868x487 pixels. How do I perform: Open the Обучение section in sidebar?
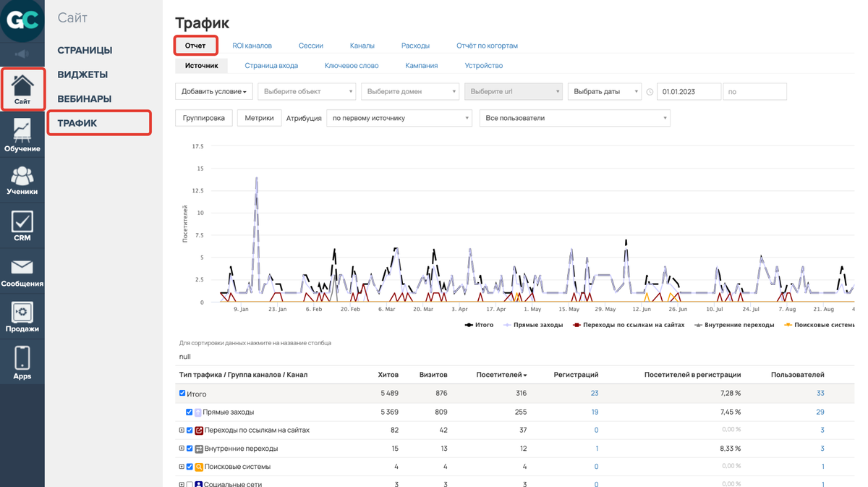tap(22, 136)
